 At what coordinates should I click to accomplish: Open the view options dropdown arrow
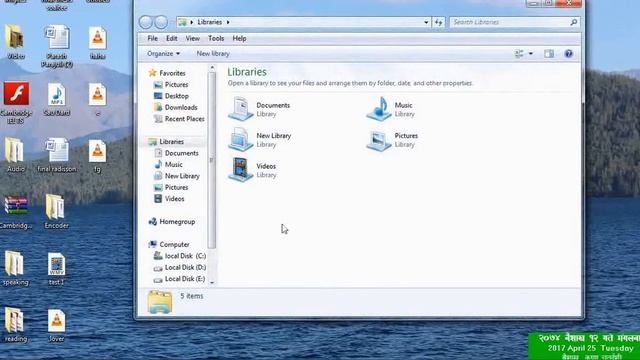tap(531, 53)
